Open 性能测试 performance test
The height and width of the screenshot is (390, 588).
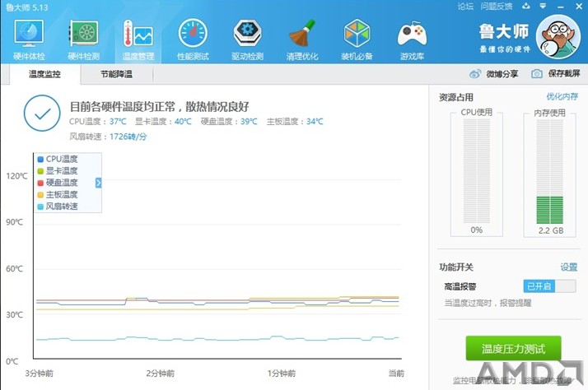193,40
